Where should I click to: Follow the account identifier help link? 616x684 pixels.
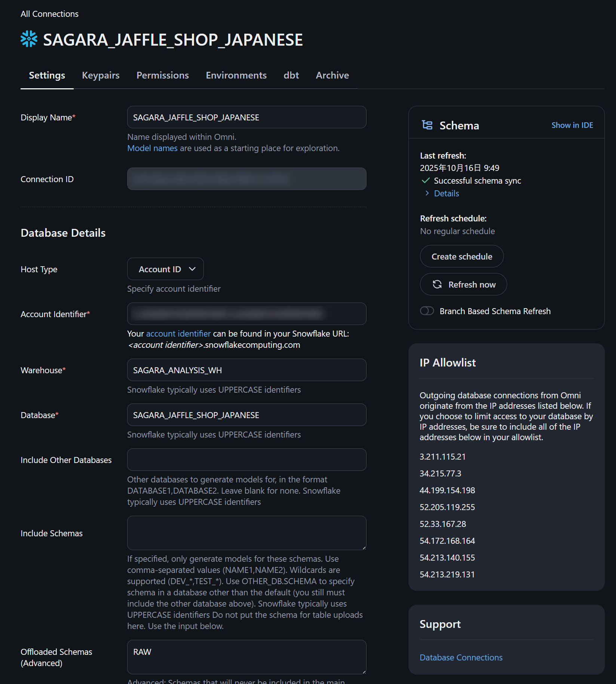coord(178,334)
